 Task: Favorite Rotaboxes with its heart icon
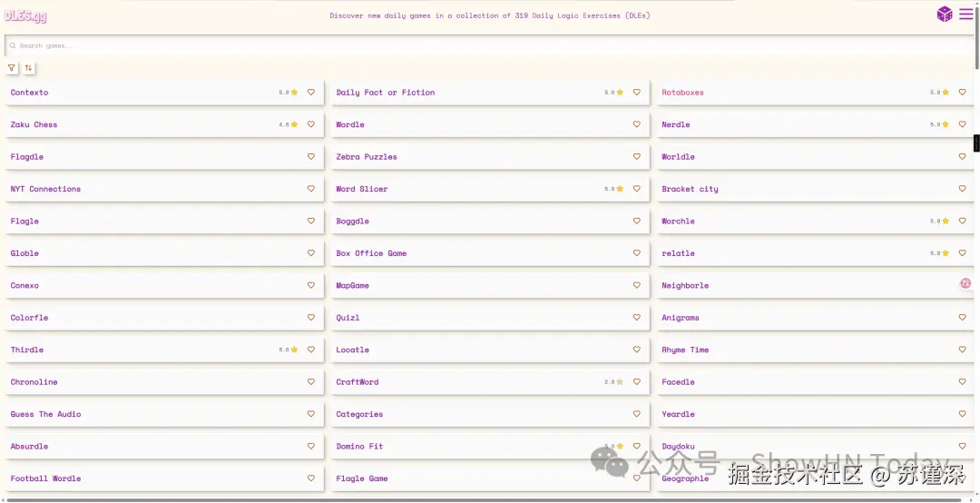click(962, 92)
